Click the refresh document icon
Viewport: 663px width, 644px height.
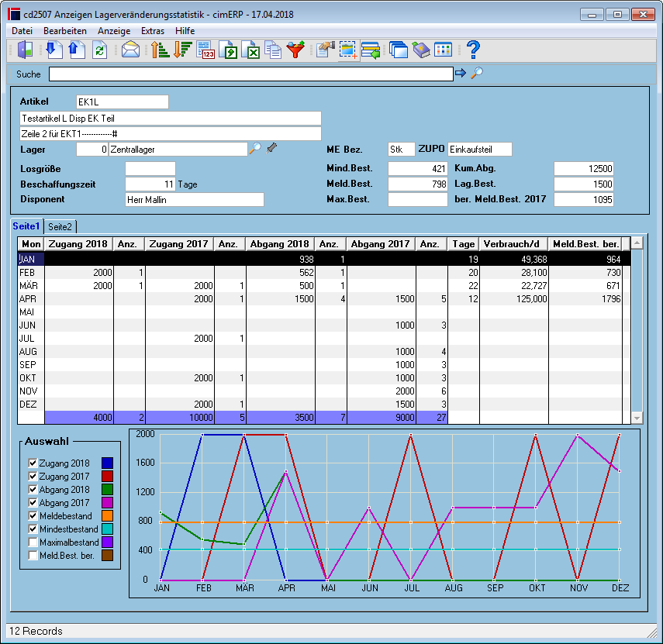[x=100, y=50]
